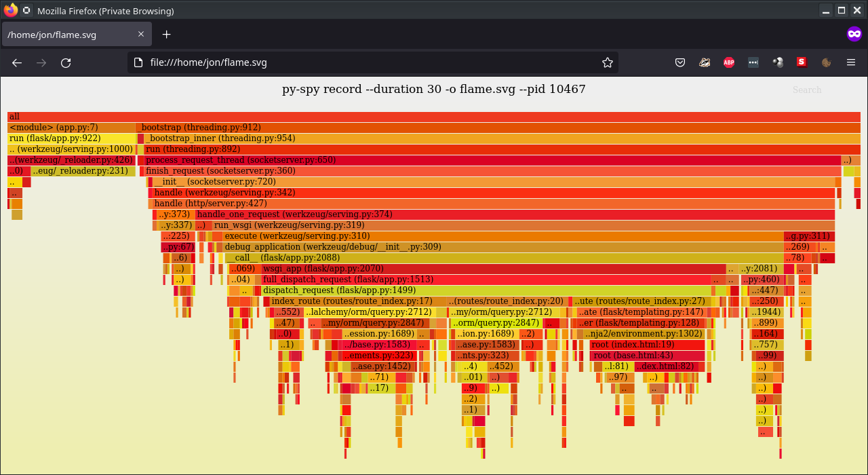
Task: Go back using the back arrow
Action: [x=17, y=62]
